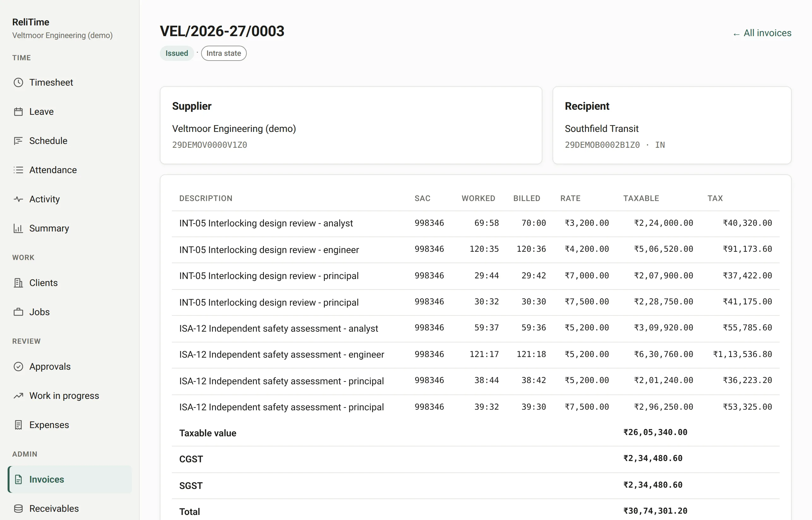Go to Jobs

(69, 312)
